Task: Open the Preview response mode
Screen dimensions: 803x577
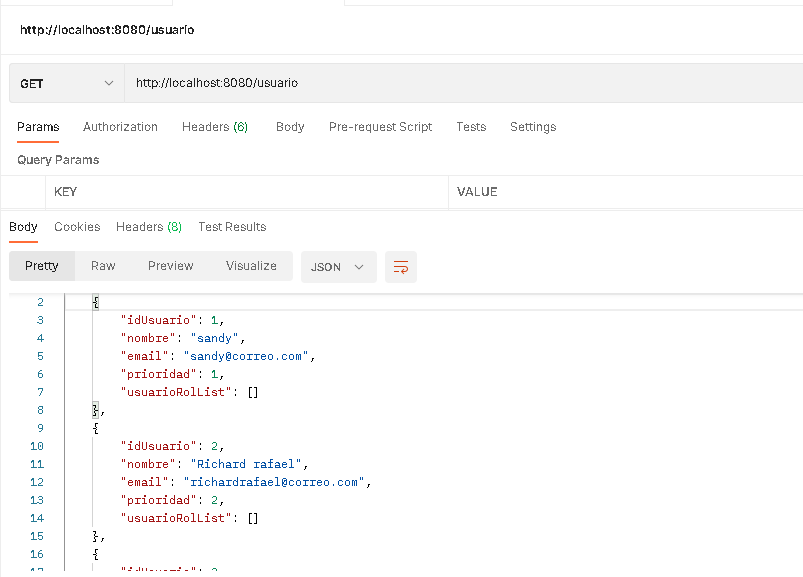Action: click(x=170, y=266)
